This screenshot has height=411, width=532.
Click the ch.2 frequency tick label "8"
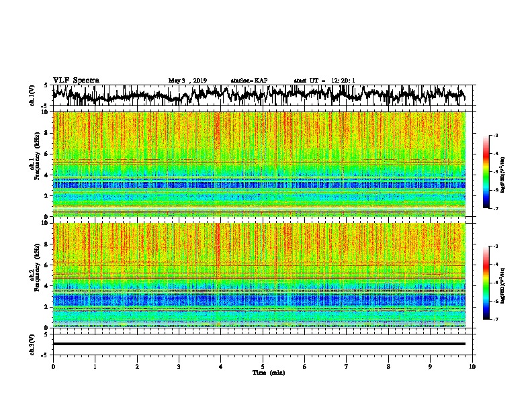point(46,244)
